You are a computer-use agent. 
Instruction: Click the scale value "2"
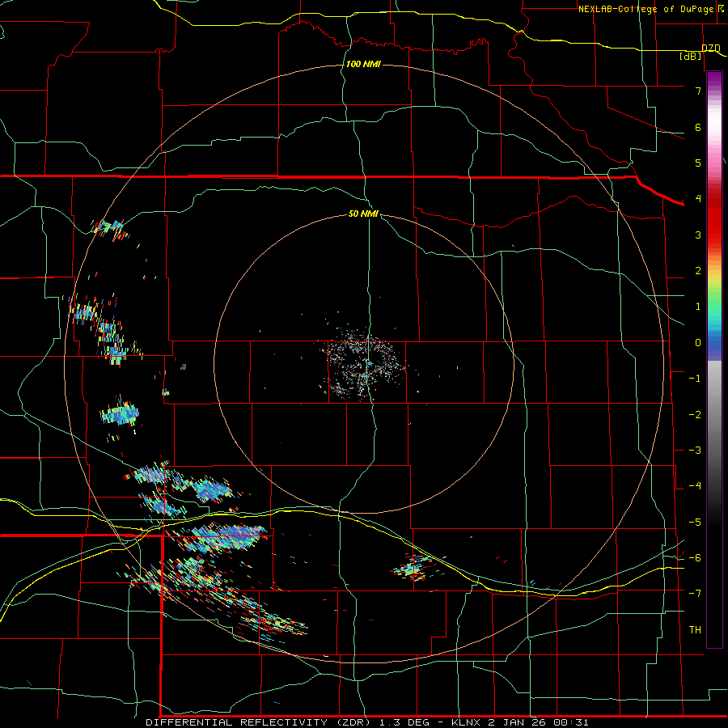coord(698,271)
